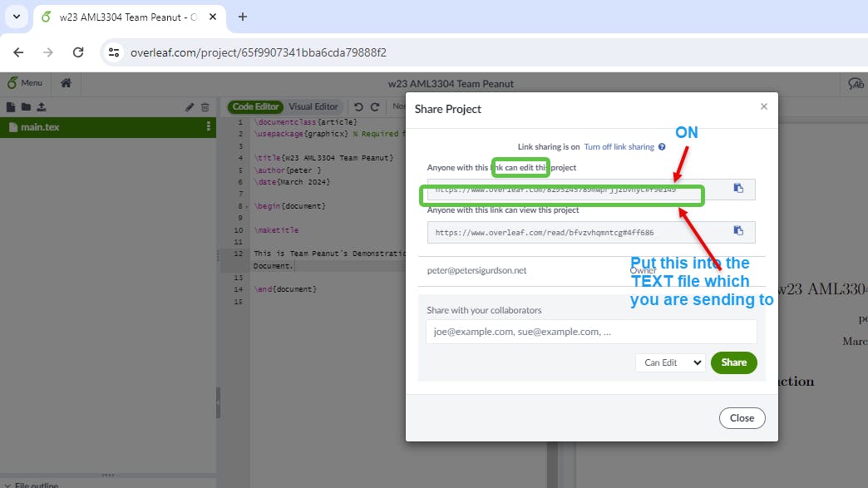Image resolution: width=868 pixels, height=488 pixels.
Task: Close Share Project dialog with X
Action: tap(764, 106)
